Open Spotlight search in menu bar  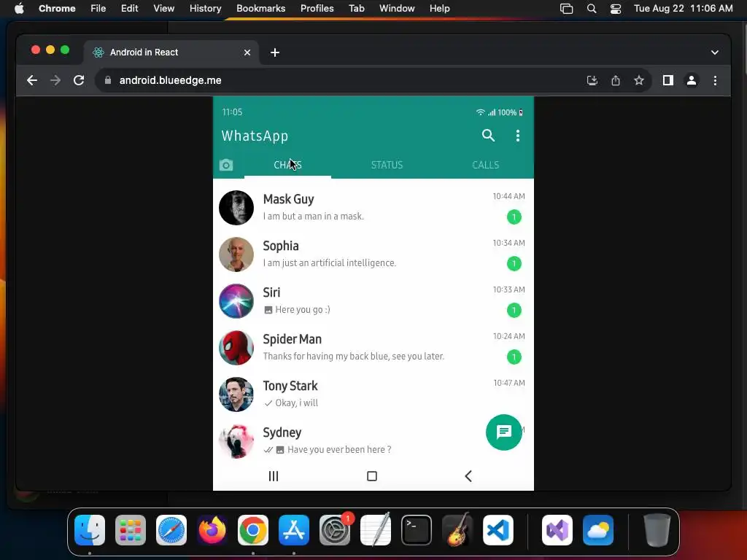click(x=591, y=9)
